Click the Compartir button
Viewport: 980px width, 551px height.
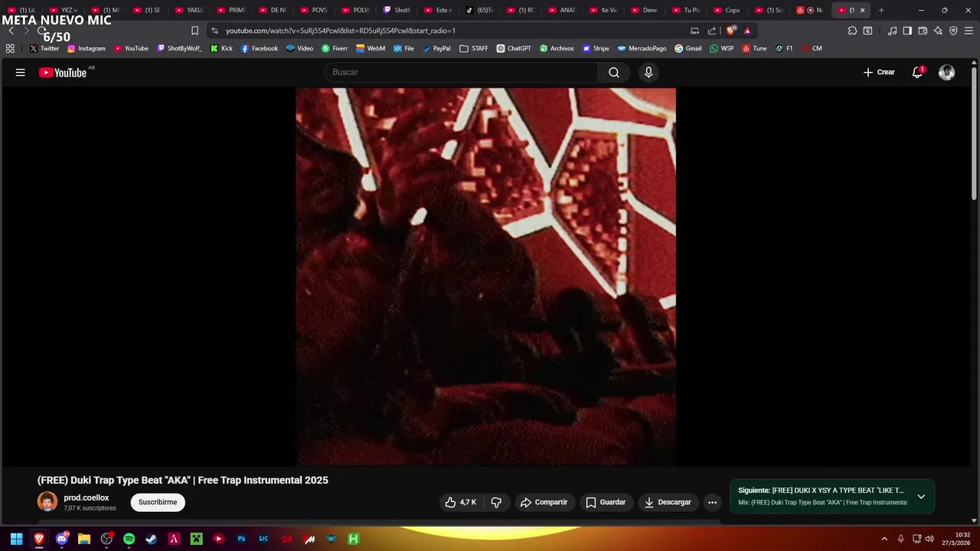pyautogui.click(x=544, y=502)
